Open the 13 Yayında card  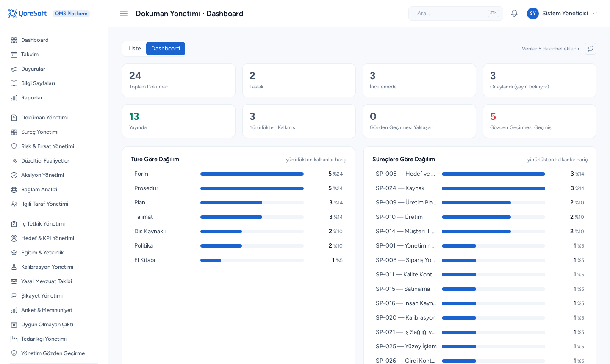point(179,121)
